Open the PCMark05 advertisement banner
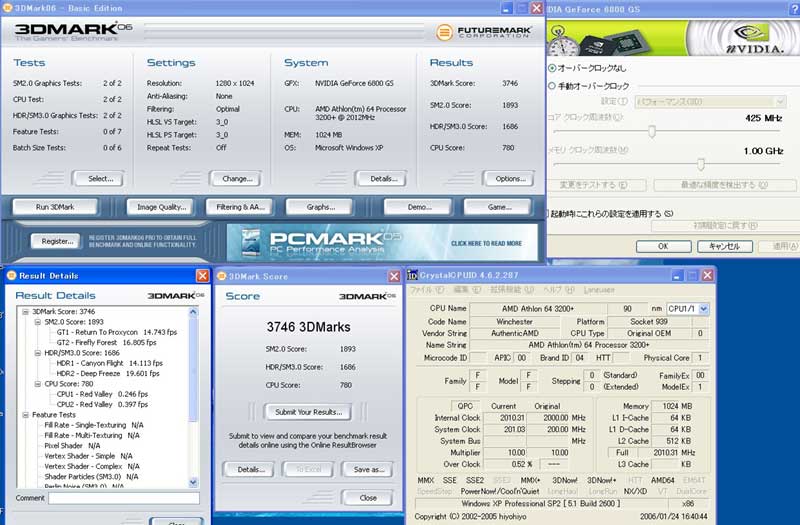 tap(382, 242)
